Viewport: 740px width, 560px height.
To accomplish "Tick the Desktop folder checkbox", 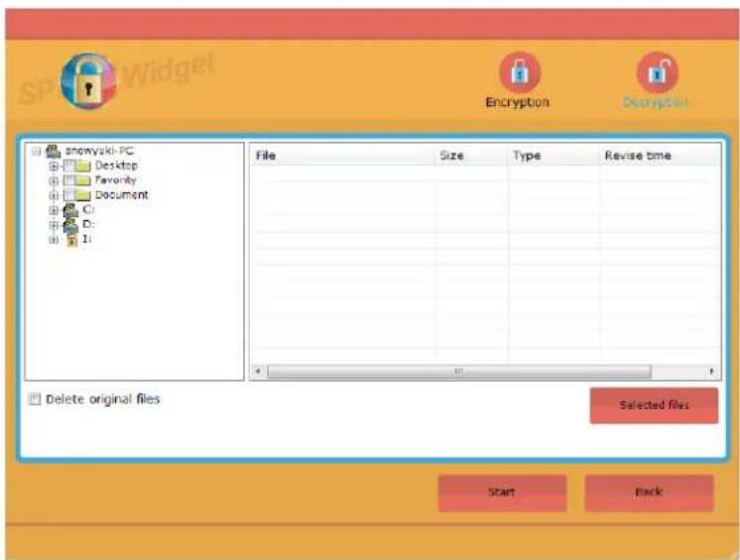I will pyautogui.click(x=69, y=166).
